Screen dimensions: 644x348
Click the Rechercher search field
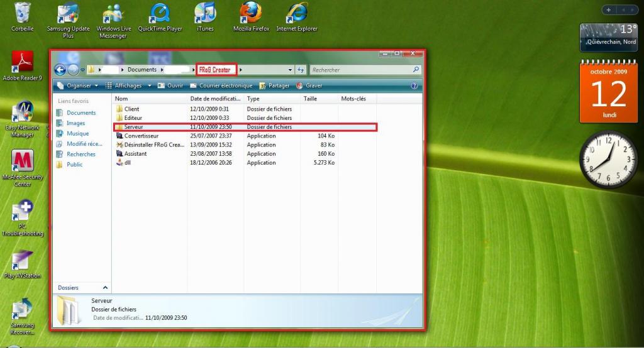[x=362, y=70]
